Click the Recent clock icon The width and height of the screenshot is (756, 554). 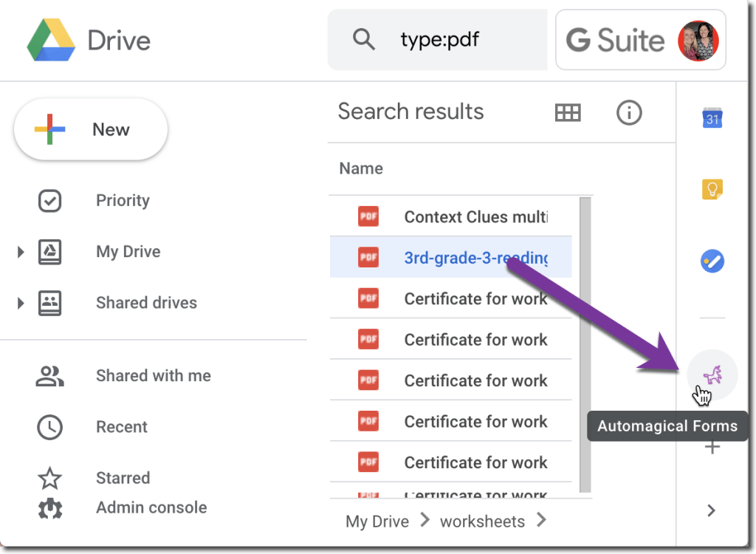tap(49, 427)
